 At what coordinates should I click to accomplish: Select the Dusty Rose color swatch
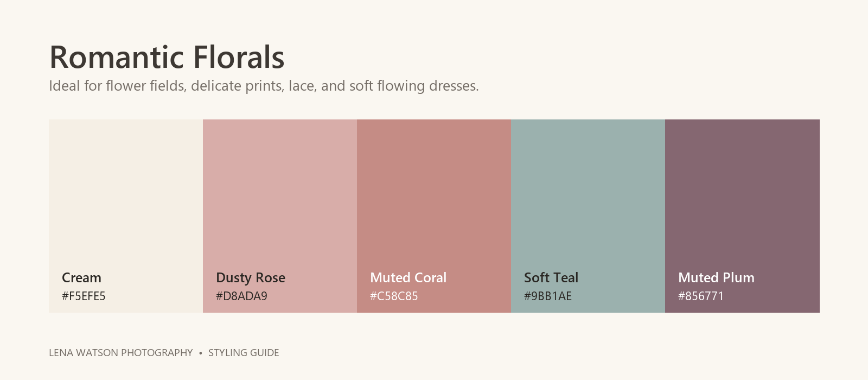click(280, 216)
